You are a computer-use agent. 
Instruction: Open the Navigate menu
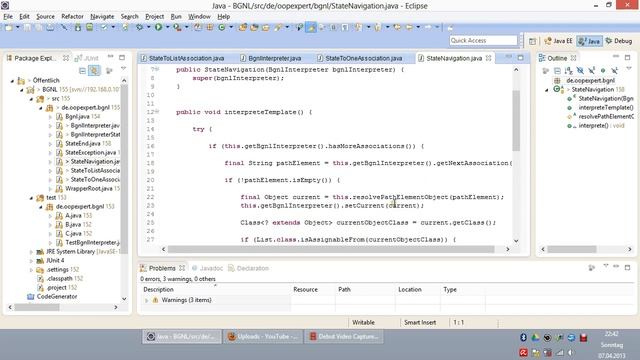click(102, 16)
